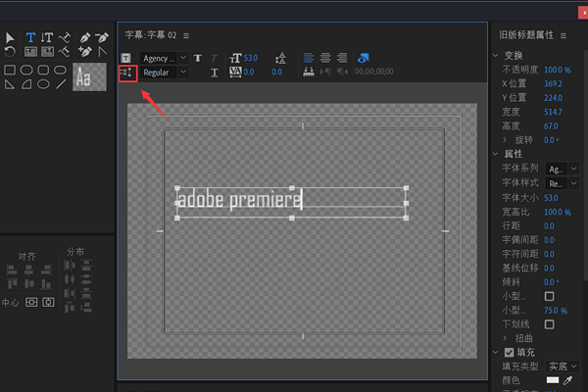Click the font size value 53.0 in toolbar
The height and width of the screenshot is (392, 588).
251,58
